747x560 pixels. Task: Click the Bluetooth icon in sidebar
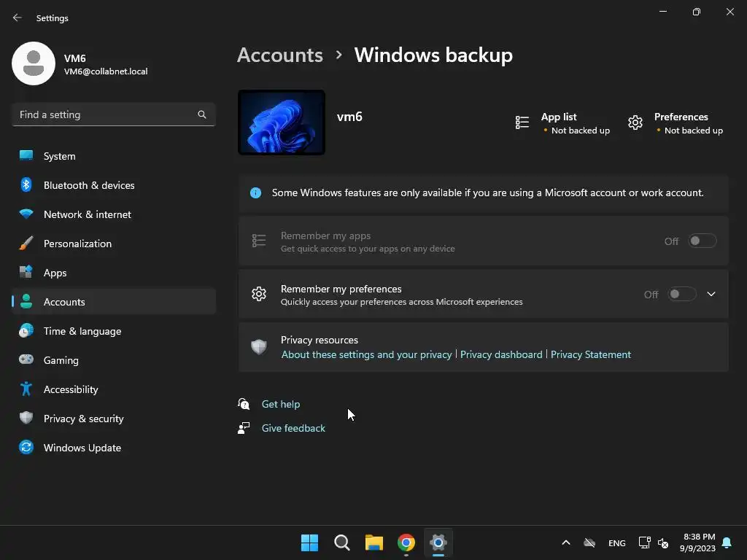[x=26, y=184]
